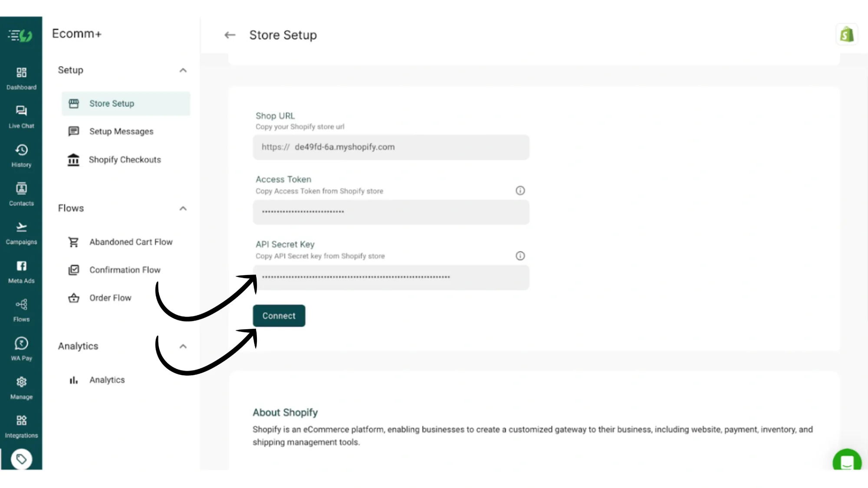
Task: Open the Dashboard from the sidebar
Action: point(21,77)
